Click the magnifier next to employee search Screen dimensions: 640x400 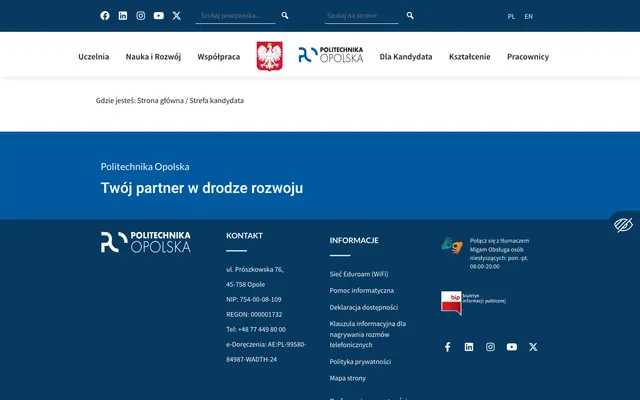coord(285,16)
